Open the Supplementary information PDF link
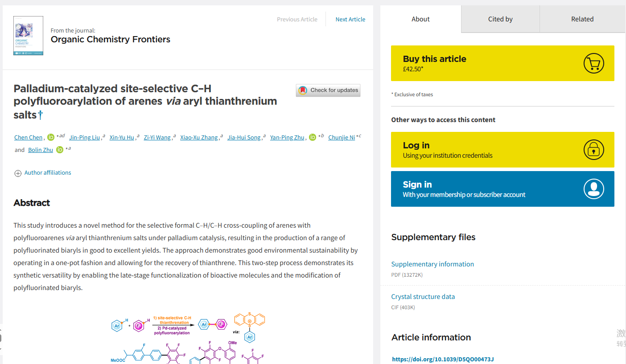 [x=432, y=264]
